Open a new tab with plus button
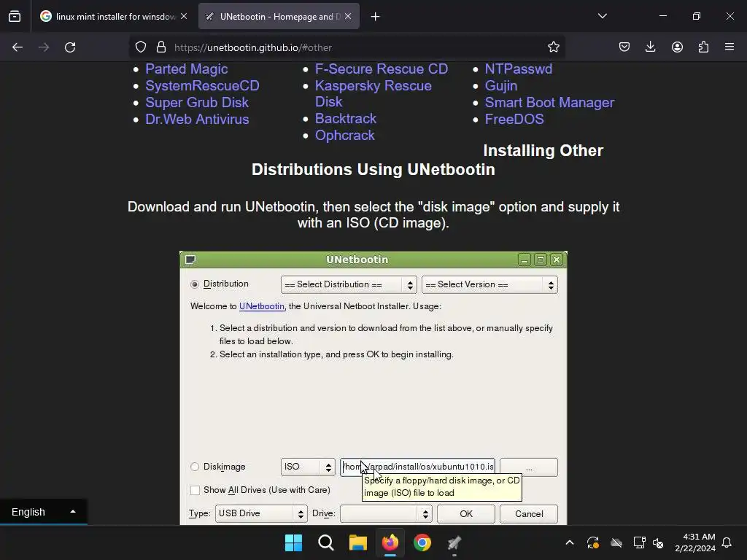The height and width of the screenshot is (560, 747). click(376, 17)
